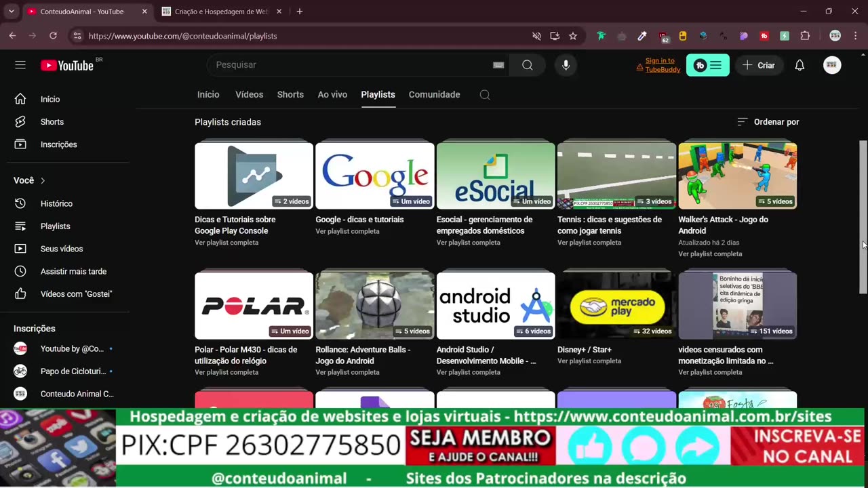This screenshot has width=868, height=488.
Task: Select the Playlists channel tab
Action: tap(378, 95)
